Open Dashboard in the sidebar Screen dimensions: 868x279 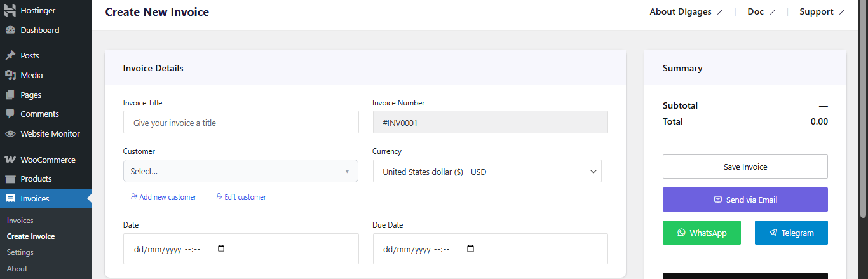46,30
